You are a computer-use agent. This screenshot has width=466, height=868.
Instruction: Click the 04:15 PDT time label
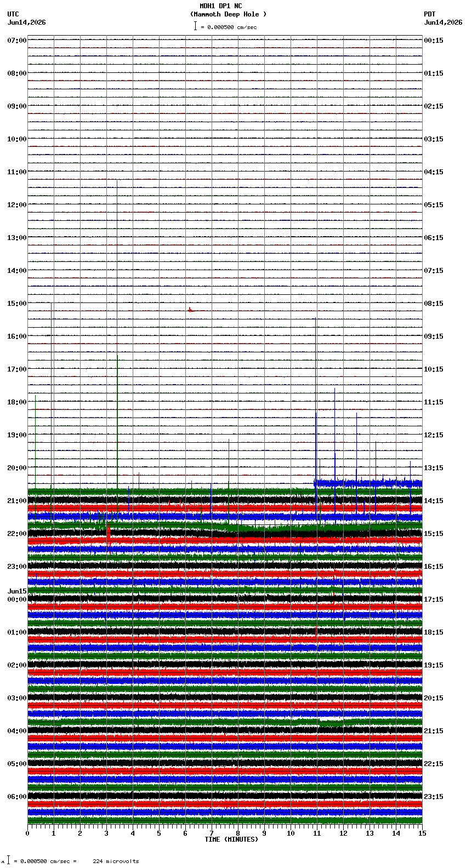pyautogui.click(x=434, y=172)
